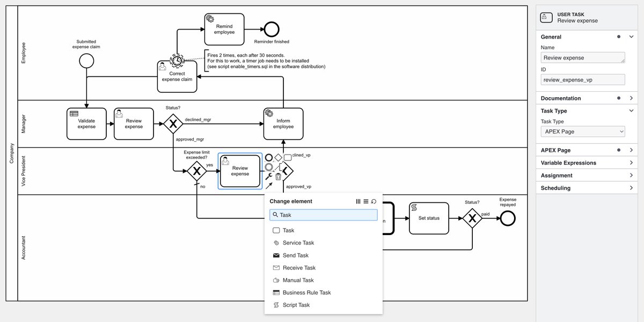644x322 pixels.
Task: Select the Status? gateway in Accountant lane
Action: [472, 218]
